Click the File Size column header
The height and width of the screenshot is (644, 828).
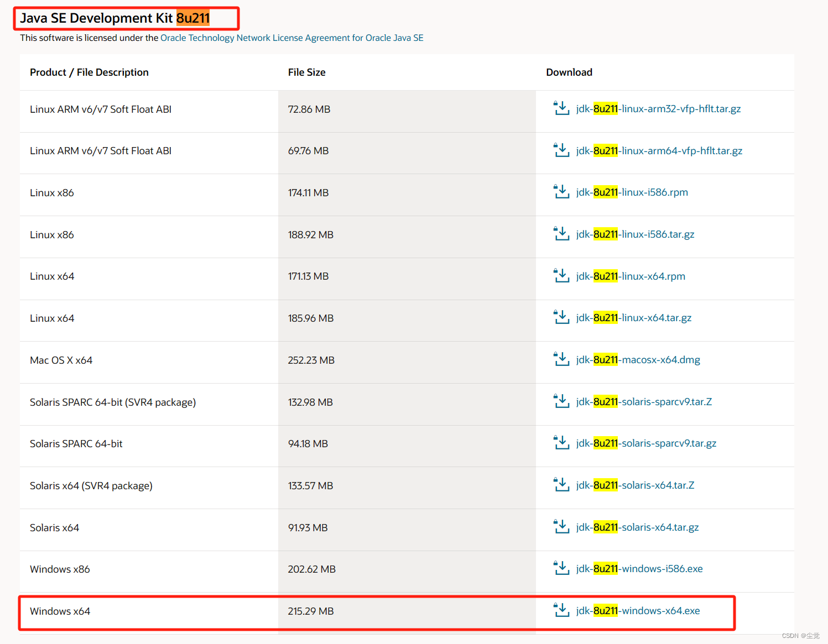[x=306, y=72]
